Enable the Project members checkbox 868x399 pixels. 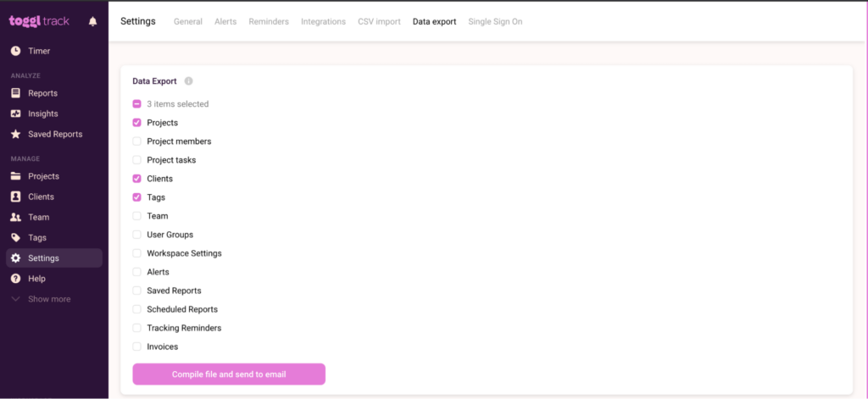[x=137, y=141]
